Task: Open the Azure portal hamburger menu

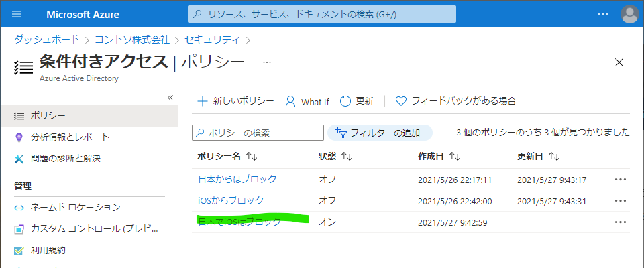Action: [x=17, y=14]
